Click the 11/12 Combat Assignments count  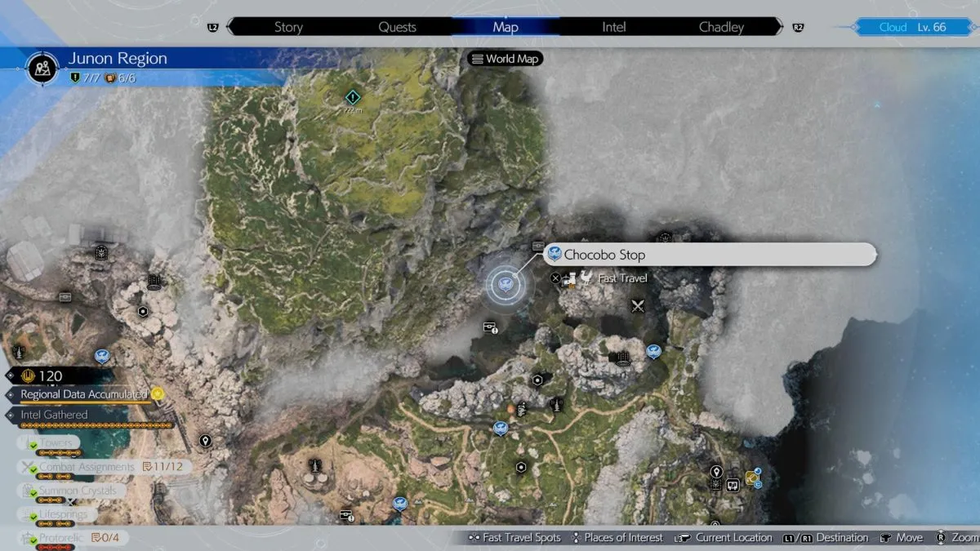point(162,467)
